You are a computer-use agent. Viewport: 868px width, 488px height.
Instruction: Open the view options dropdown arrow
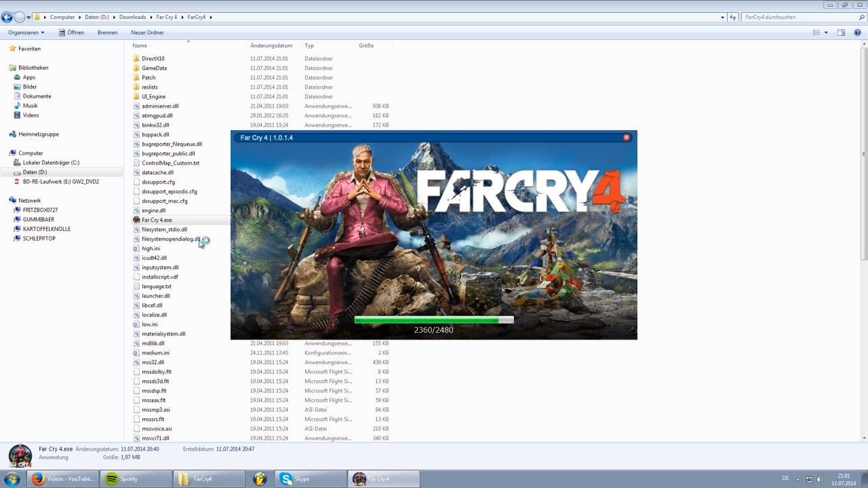coord(826,33)
